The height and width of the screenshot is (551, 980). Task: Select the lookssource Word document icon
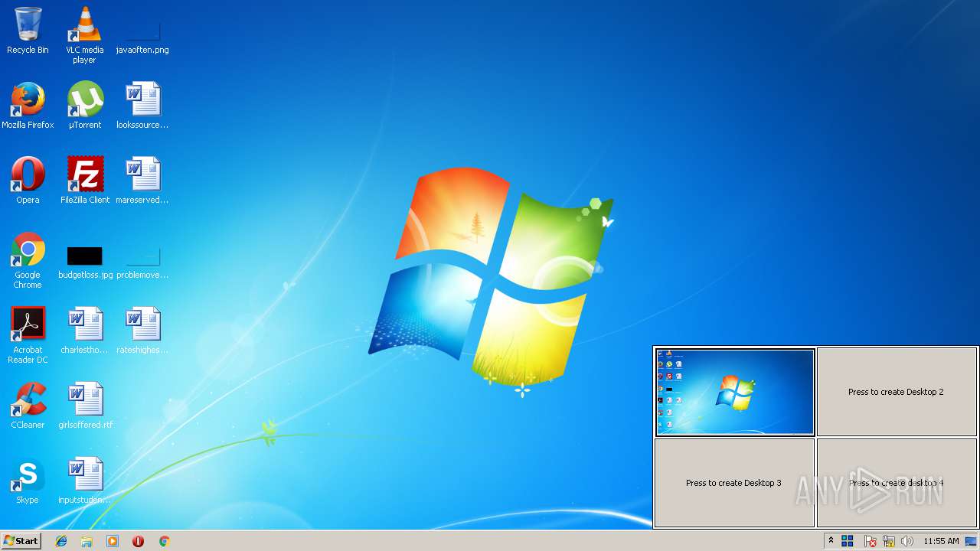[x=142, y=106]
